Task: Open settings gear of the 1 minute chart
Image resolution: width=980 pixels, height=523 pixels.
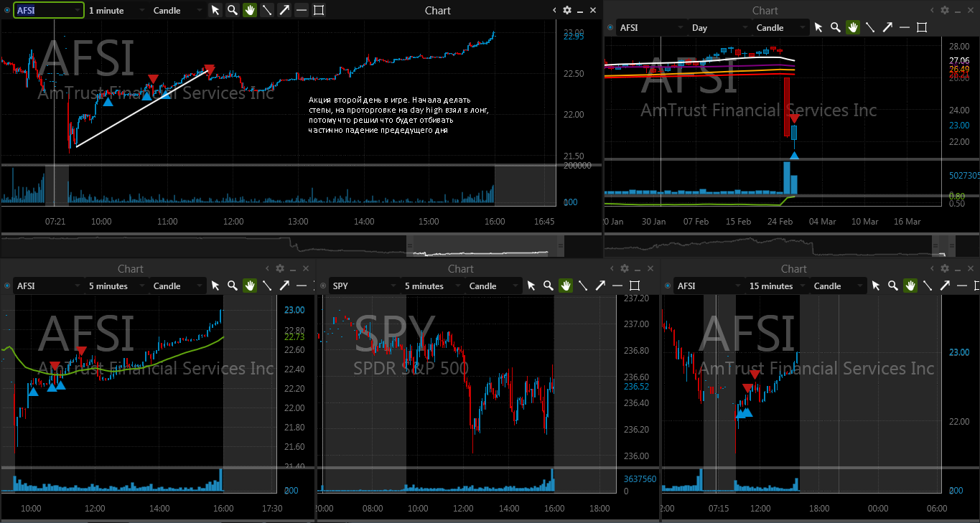Action: pos(567,10)
